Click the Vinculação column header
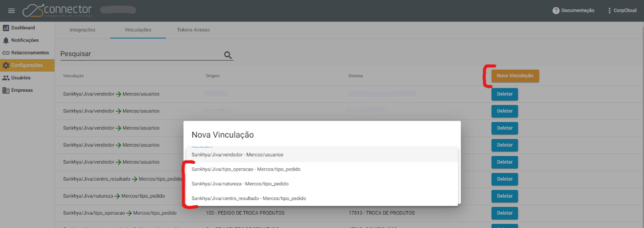The image size is (644, 228). click(x=73, y=76)
